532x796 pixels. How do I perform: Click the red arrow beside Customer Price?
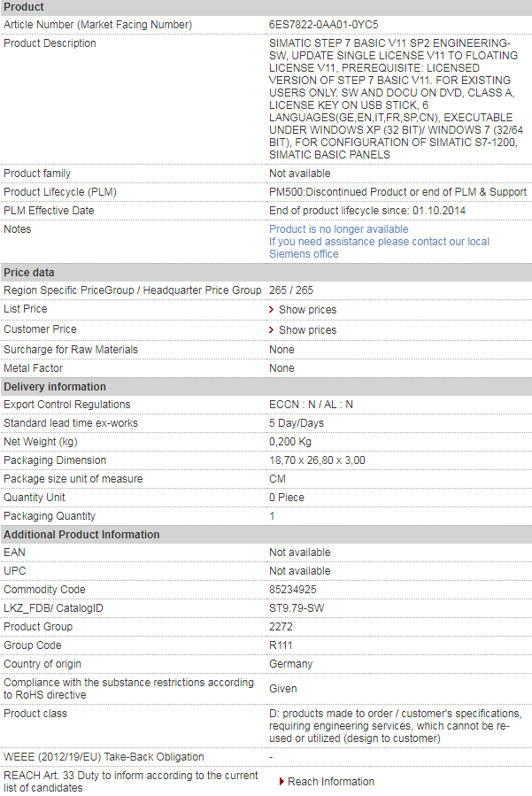pyautogui.click(x=271, y=330)
